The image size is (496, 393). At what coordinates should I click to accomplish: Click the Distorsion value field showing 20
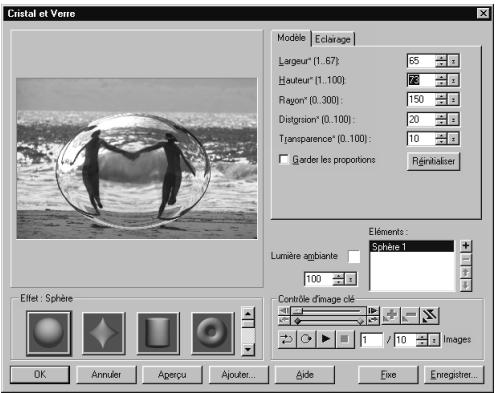421,119
